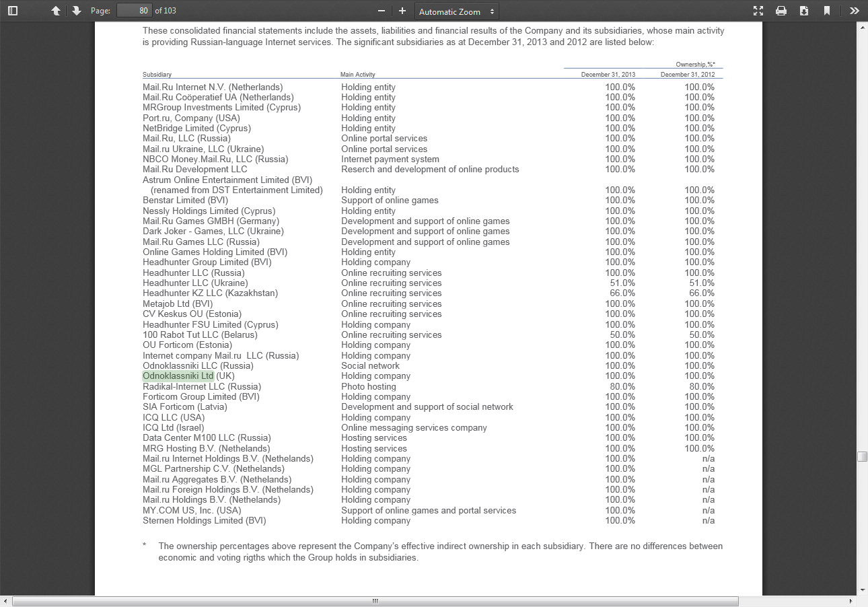Click "CV Keskus OU (Estonia)"
Image resolution: width=868 pixels, height=607 pixels.
(192, 314)
